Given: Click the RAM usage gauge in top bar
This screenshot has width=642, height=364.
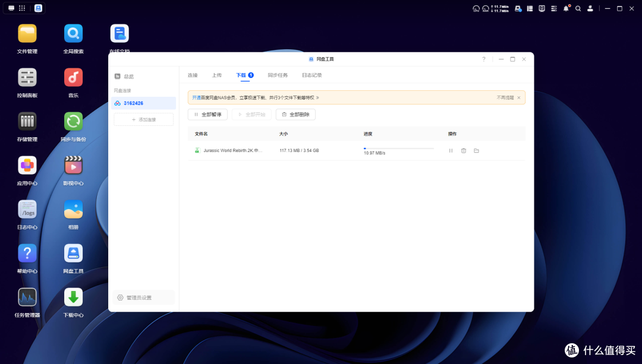Looking at the screenshot, I should click(x=486, y=8).
